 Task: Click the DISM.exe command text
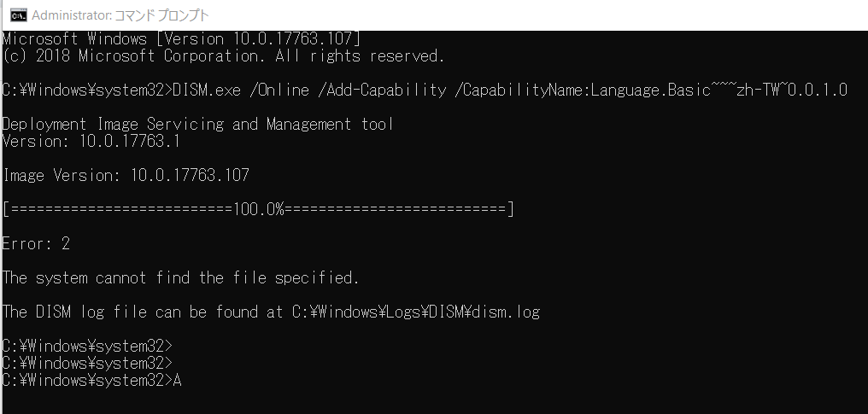click(207, 90)
